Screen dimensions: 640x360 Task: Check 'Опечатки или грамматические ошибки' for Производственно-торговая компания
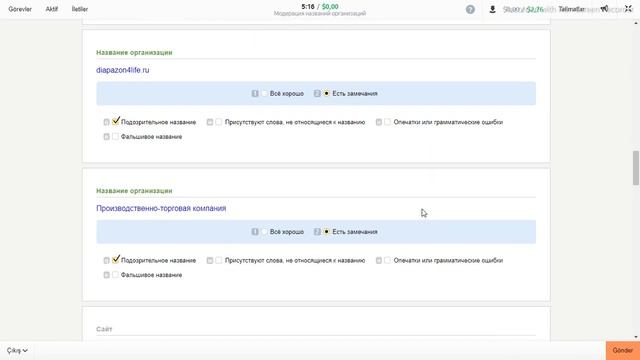click(x=387, y=260)
